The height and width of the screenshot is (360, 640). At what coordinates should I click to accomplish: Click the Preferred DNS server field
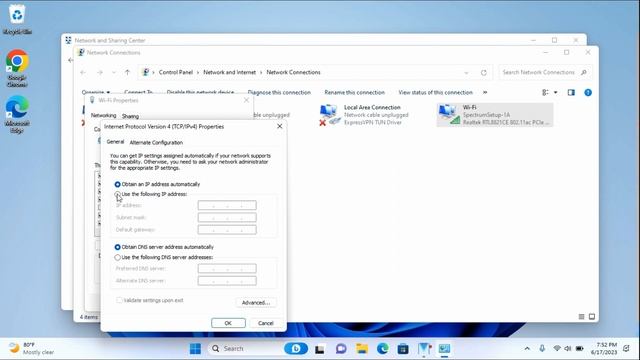[x=227, y=269]
